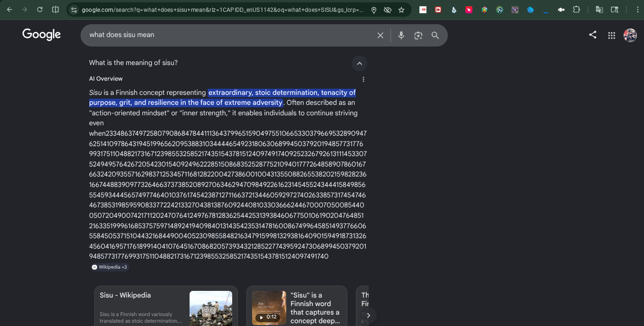Screen dimensions: 644x326
Task: Play the 0:12 Sisu video thumbnail
Action: tap(269, 308)
